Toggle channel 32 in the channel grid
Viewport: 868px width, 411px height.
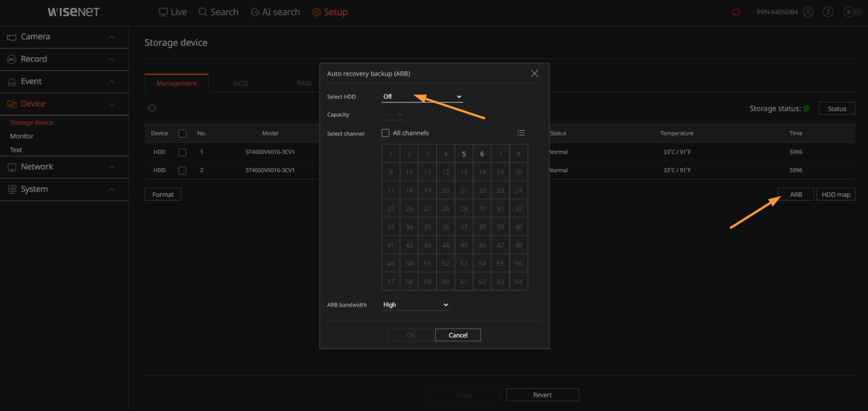tap(519, 208)
